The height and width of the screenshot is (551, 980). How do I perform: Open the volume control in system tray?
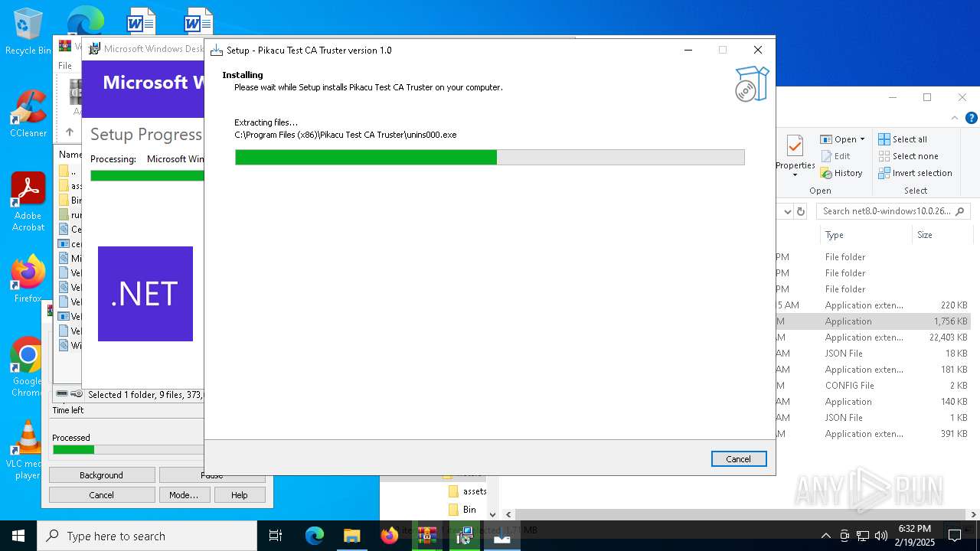(881, 536)
